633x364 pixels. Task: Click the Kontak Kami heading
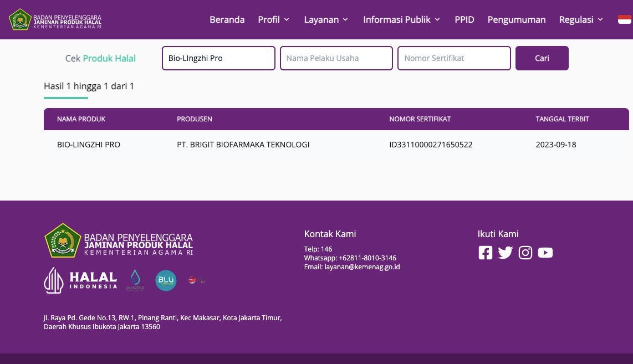330,234
